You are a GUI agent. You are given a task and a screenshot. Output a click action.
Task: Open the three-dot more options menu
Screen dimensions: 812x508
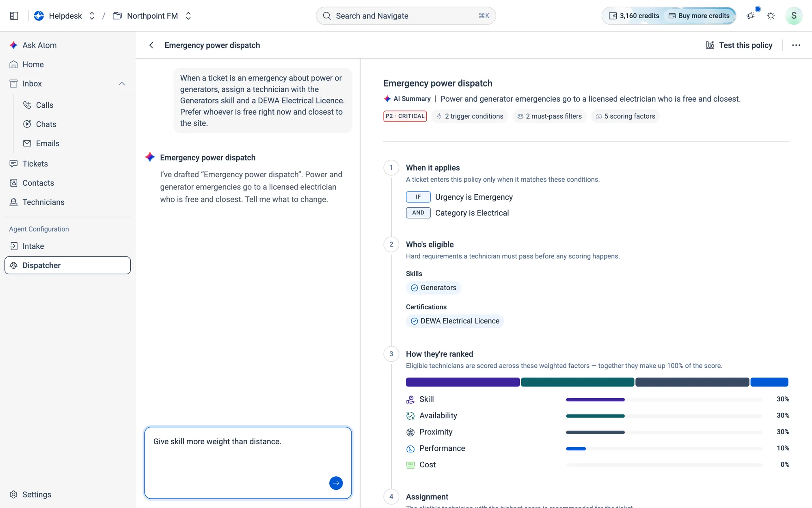coord(796,45)
